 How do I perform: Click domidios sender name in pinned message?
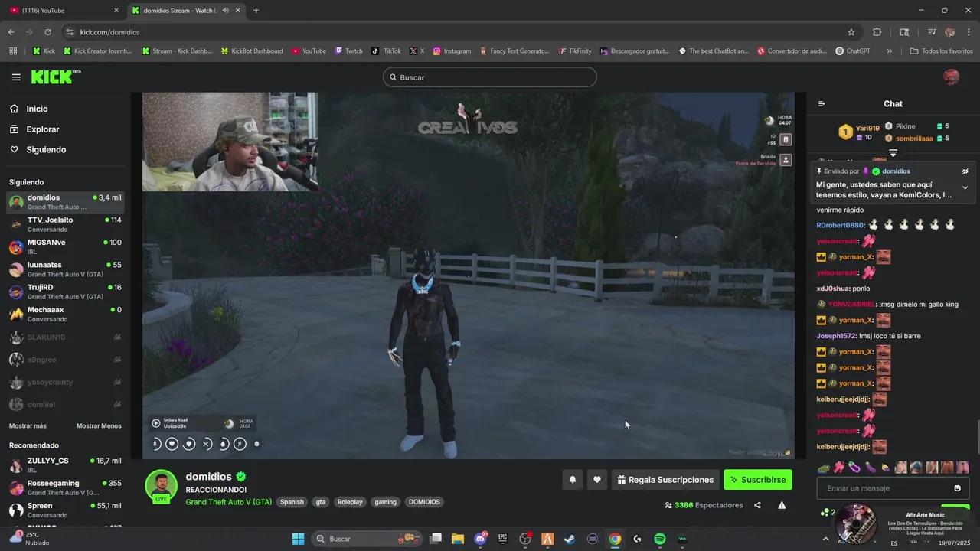896,171
